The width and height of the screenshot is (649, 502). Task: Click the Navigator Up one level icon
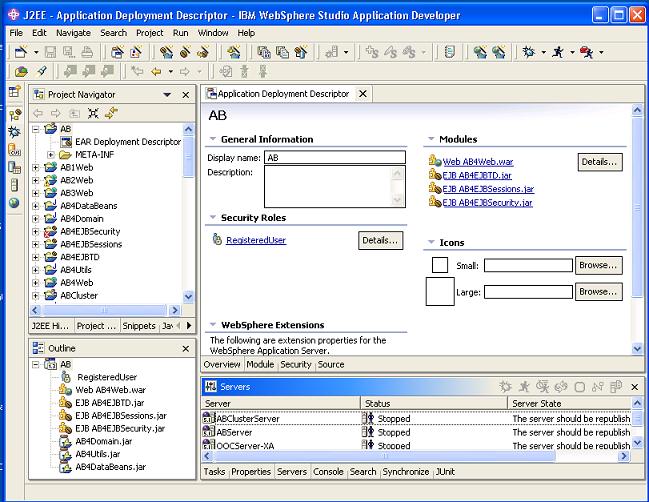[74, 113]
